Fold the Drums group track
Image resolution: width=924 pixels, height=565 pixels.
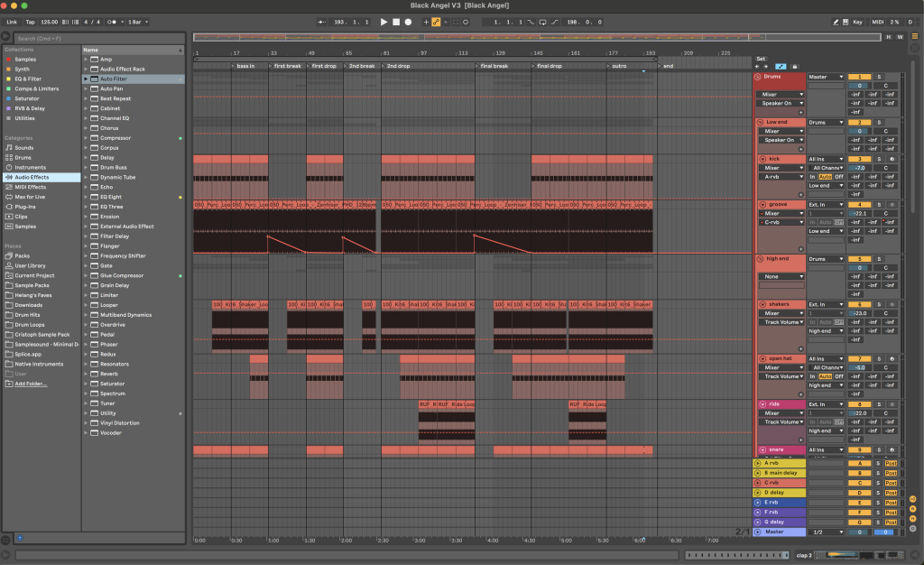(x=760, y=77)
